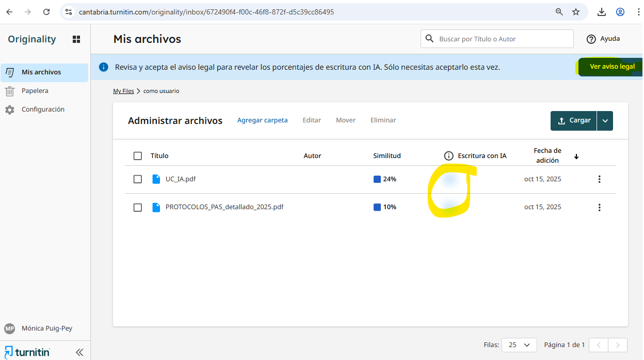Viewport: 644px width, 360px height.
Task: Click the Fecha de adición column header
Action: click(548, 155)
